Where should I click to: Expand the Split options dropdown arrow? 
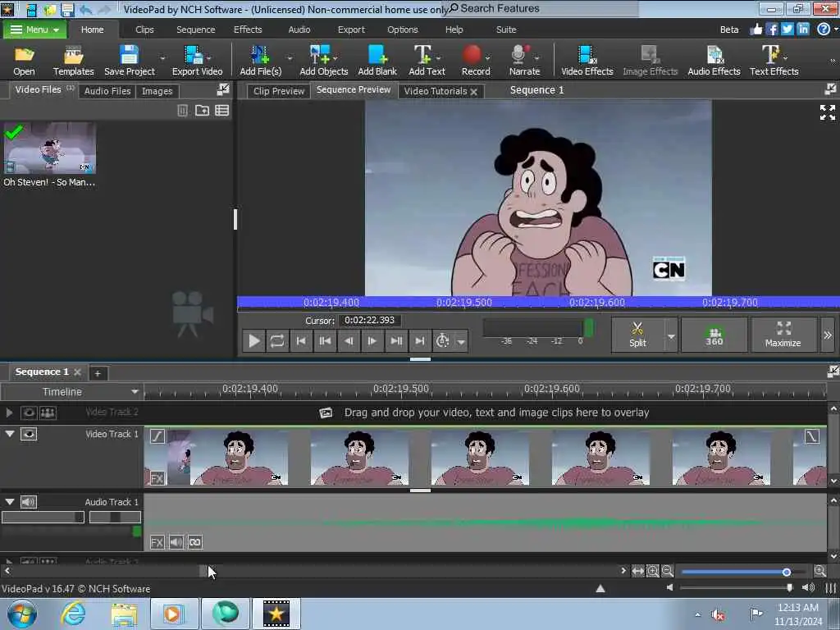coord(671,336)
